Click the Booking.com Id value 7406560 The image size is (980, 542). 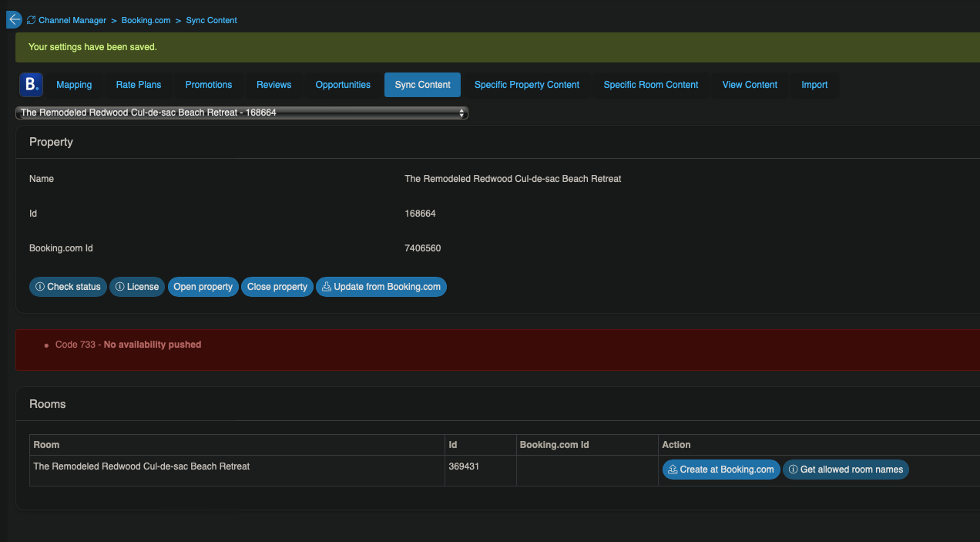[x=423, y=248]
